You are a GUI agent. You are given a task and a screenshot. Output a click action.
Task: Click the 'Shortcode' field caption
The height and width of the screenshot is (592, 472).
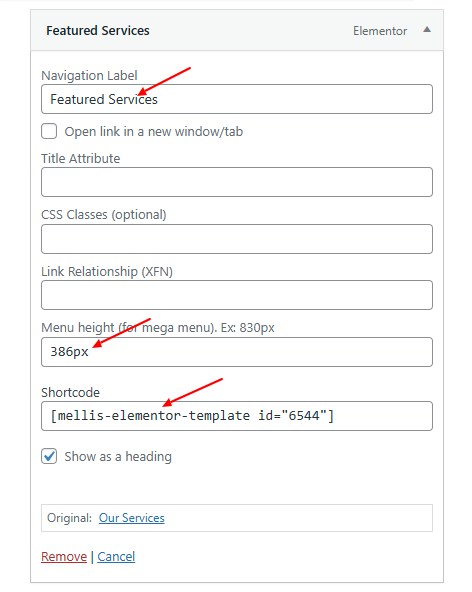click(x=70, y=393)
